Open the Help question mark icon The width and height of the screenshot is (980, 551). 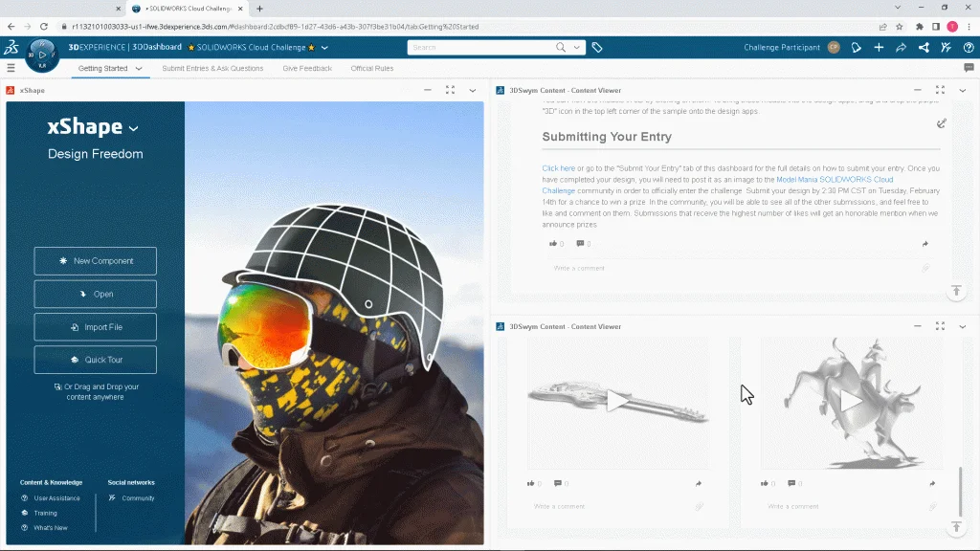tap(968, 47)
